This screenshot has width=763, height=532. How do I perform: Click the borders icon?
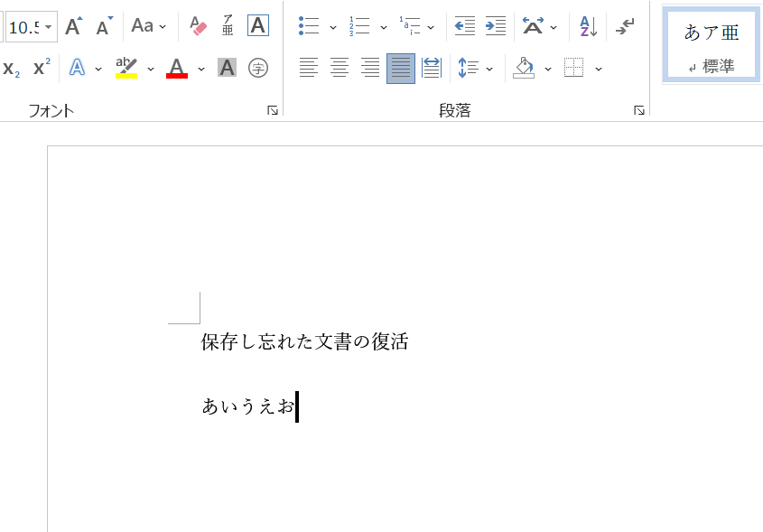pos(573,68)
